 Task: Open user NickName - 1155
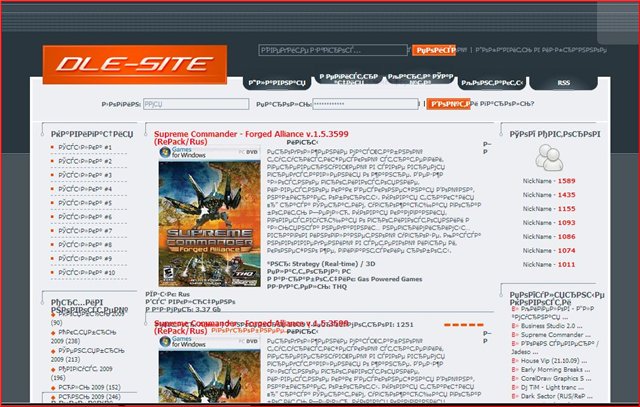(549, 209)
